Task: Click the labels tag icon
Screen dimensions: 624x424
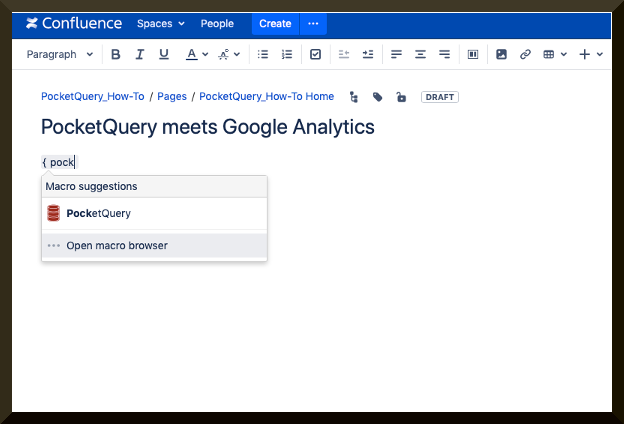Action: (378, 97)
